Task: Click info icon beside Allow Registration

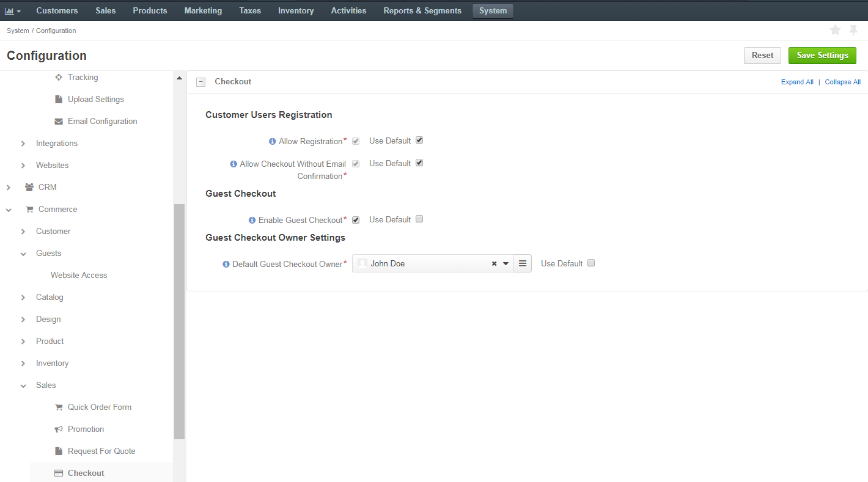Action: pyautogui.click(x=273, y=141)
